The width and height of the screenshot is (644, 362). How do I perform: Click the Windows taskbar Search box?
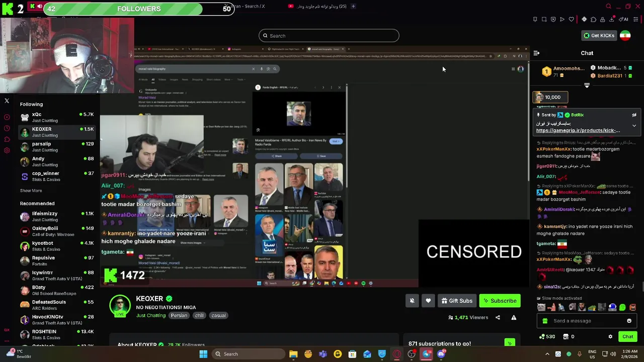(248, 354)
